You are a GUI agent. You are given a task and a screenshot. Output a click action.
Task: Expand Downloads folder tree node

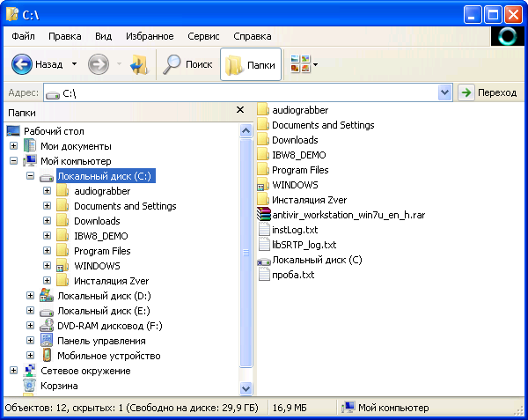(x=48, y=221)
